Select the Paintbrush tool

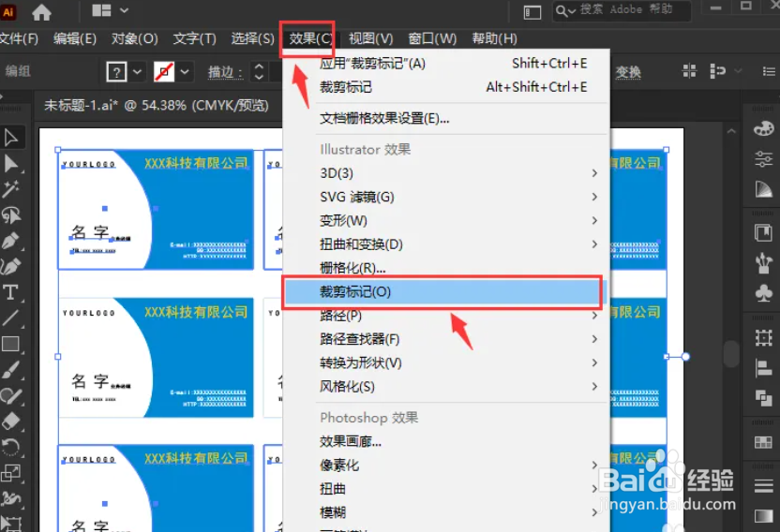pyautogui.click(x=11, y=370)
